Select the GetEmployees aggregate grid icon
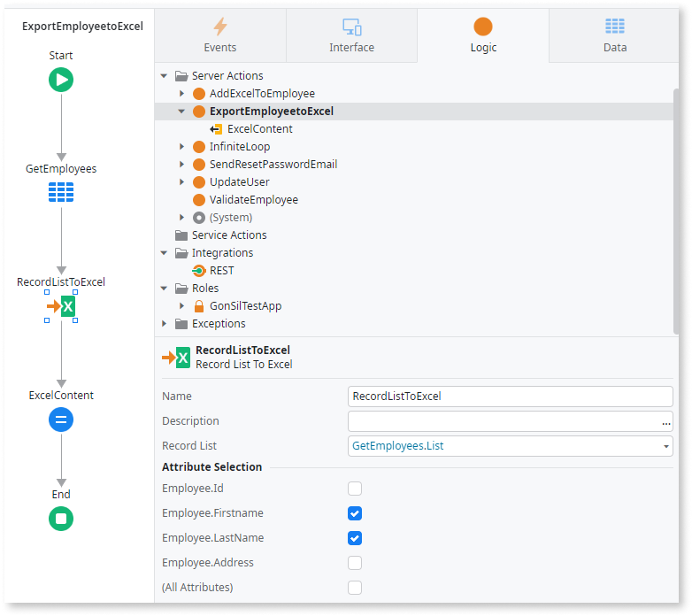This screenshot has width=692, height=616. [x=61, y=192]
